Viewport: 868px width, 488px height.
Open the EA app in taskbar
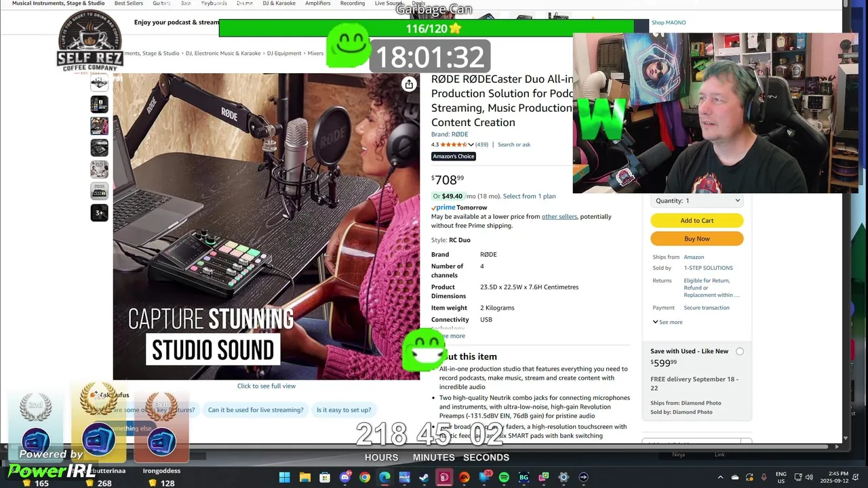(465, 477)
